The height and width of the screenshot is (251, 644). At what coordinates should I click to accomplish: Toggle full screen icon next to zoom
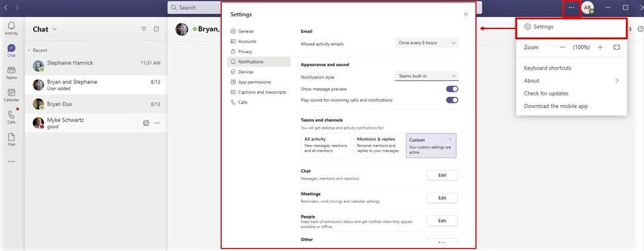(x=616, y=47)
